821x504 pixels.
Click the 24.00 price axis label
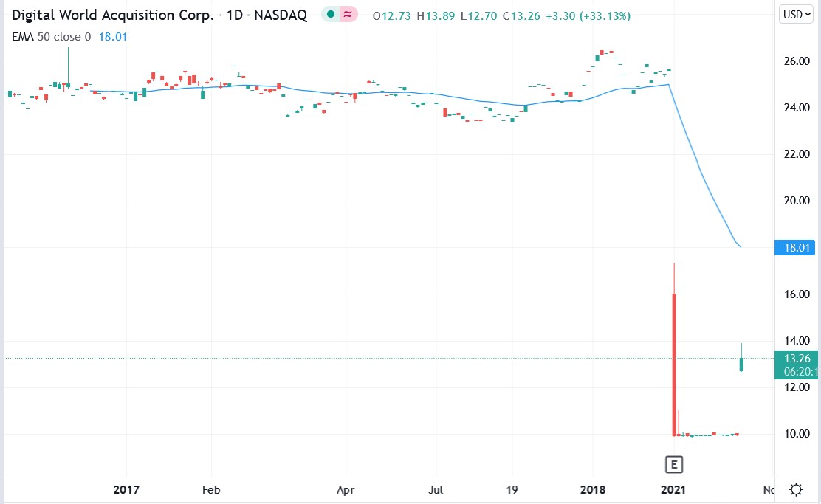pyautogui.click(x=797, y=107)
